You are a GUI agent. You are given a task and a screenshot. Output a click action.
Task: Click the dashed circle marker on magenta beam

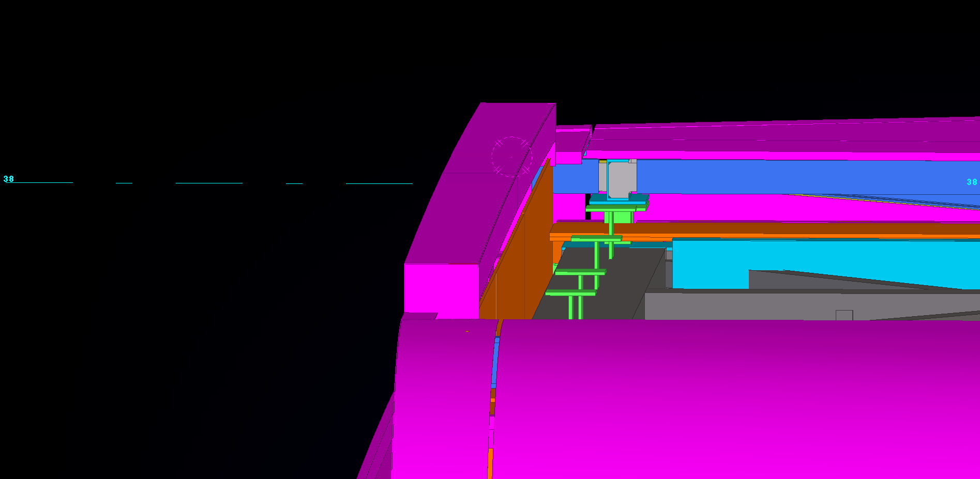[x=511, y=157]
